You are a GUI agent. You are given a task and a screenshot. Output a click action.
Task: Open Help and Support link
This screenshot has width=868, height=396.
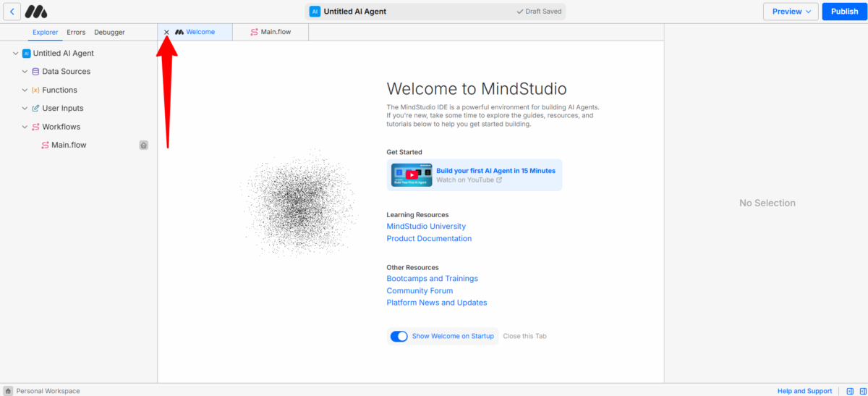804,391
